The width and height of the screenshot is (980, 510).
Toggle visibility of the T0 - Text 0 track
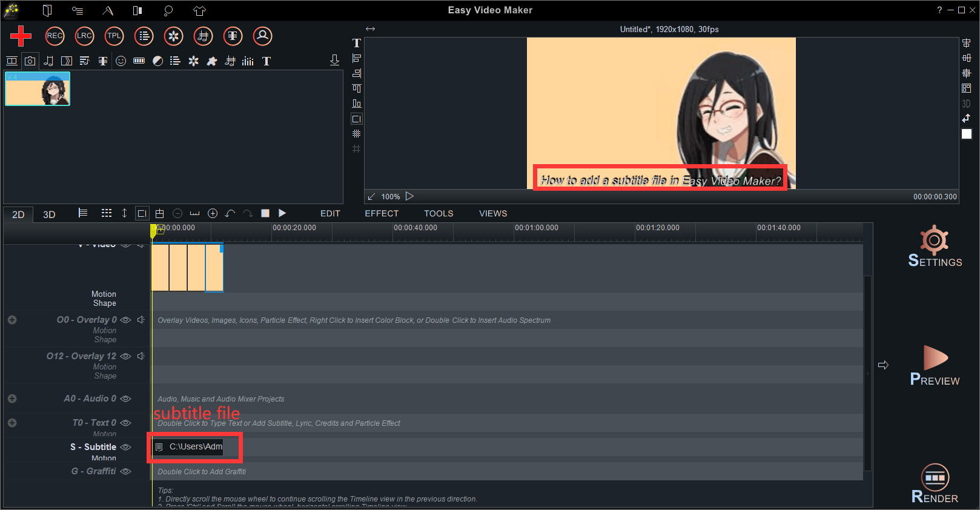(125, 423)
